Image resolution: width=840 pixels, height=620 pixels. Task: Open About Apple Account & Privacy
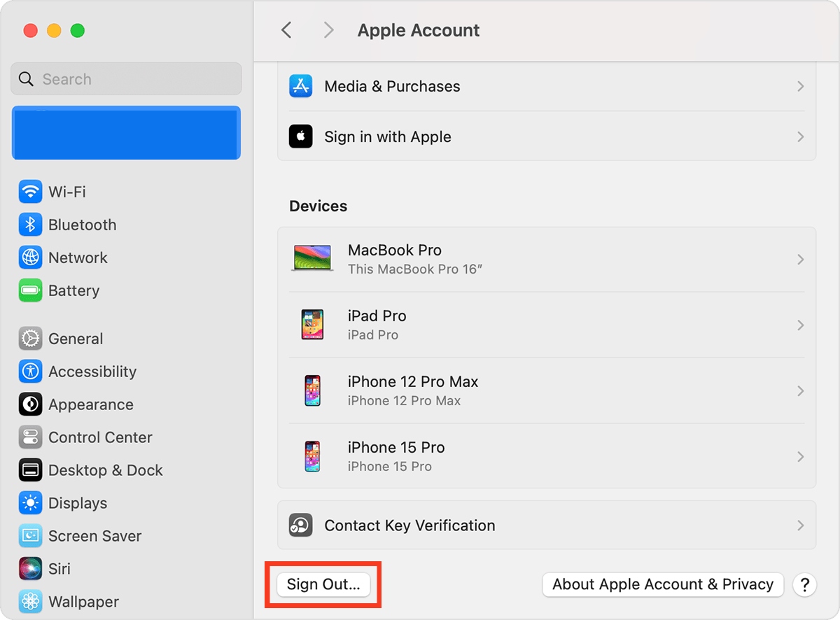[662, 584]
